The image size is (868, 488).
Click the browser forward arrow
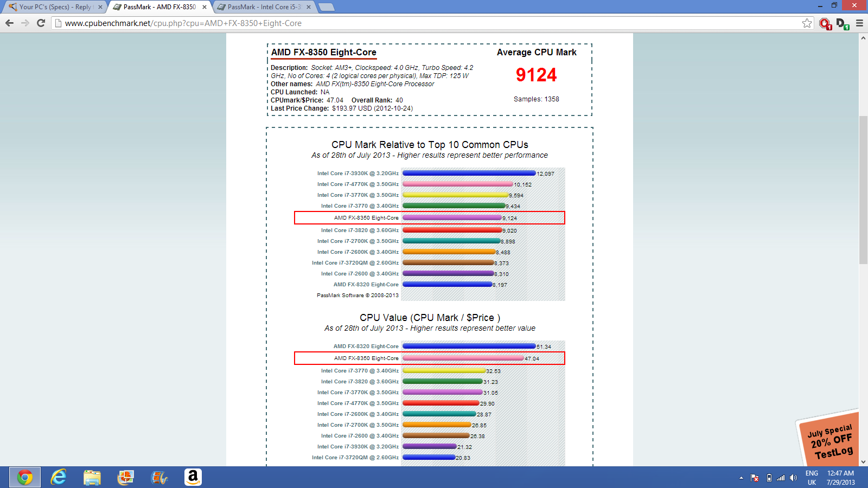coord(25,23)
